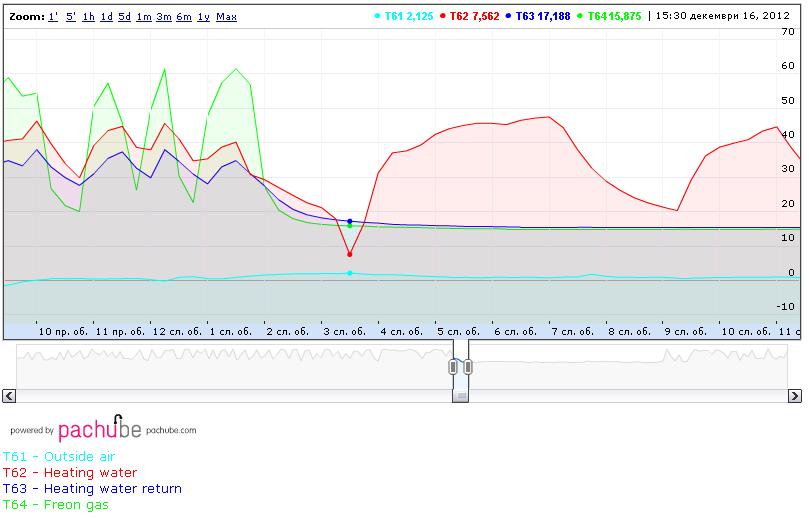Click the scrollbar thumb below range selector

tap(460, 396)
